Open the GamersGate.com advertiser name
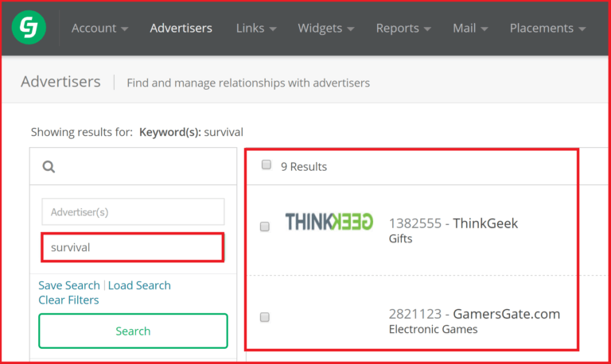Viewport: 611px width, 364px height. click(x=506, y=314)
